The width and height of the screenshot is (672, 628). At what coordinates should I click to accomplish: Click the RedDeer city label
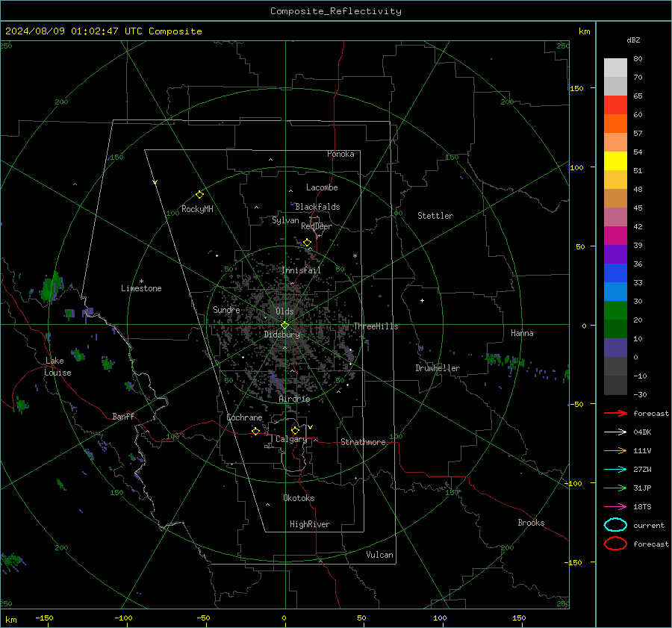coord(317,226)
